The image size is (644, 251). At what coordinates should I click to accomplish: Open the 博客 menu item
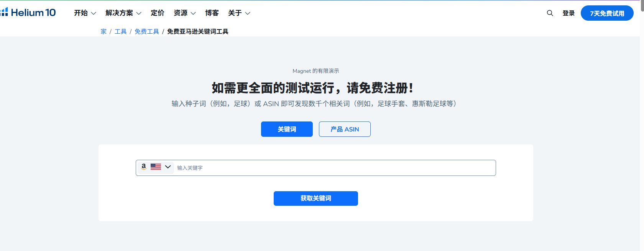point(212,13)
